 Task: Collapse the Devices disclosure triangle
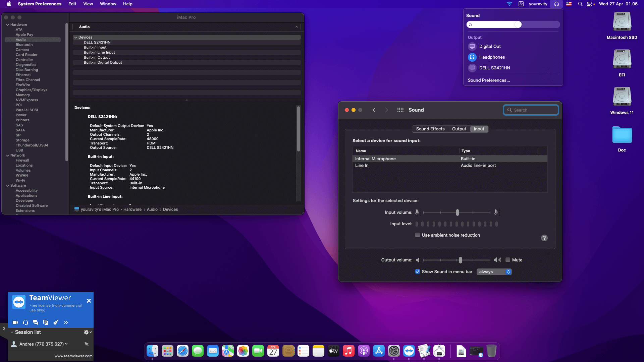coord(76,38)
